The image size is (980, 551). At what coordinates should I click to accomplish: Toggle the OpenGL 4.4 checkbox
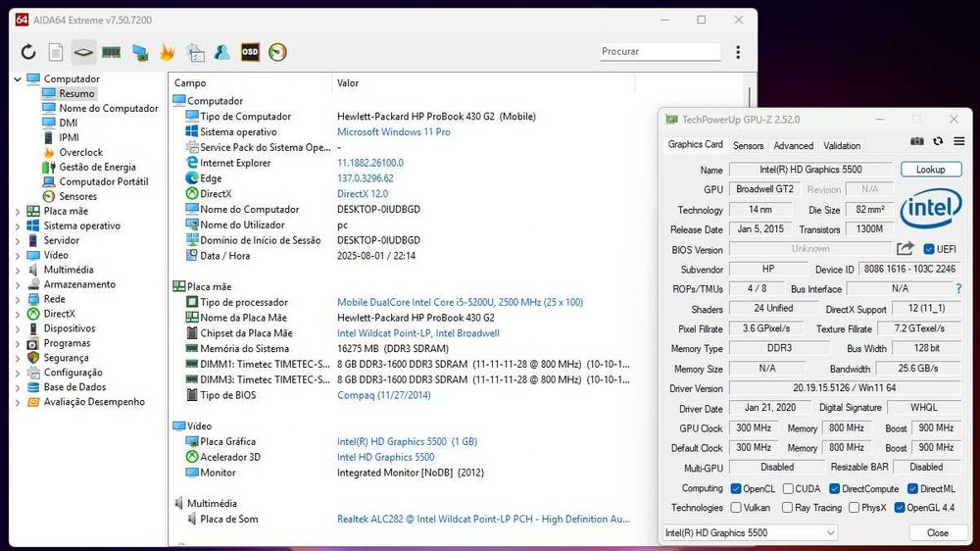tap(900, 507)
